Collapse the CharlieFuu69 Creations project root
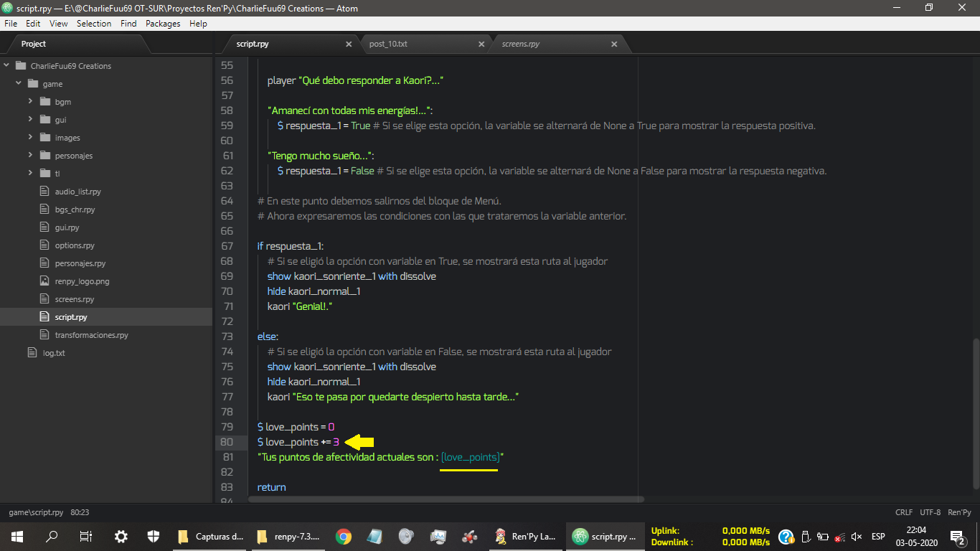The width and height of the screenshot is (980, 551). 6,66
